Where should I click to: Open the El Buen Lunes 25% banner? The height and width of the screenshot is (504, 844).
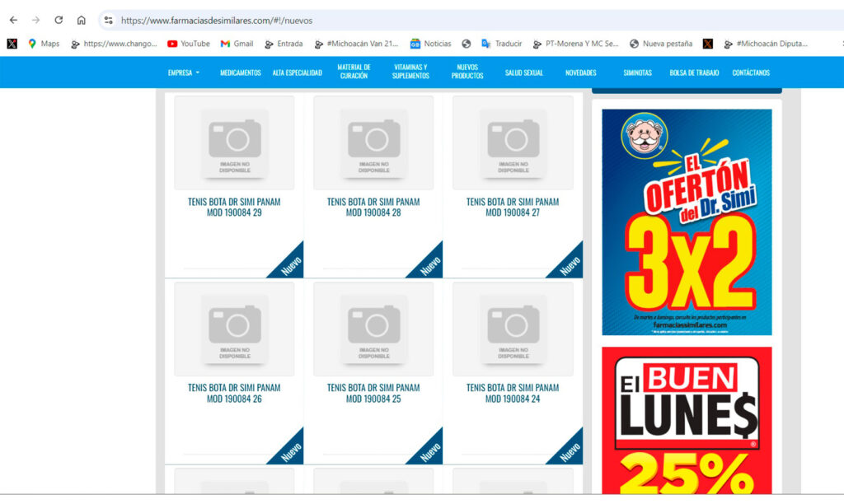[x=687, y=420]
